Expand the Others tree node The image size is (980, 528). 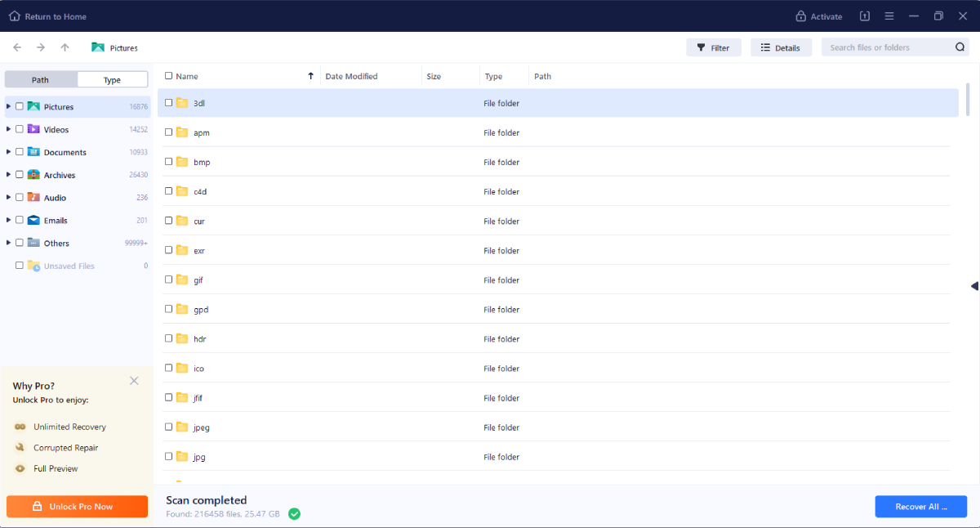9,243
